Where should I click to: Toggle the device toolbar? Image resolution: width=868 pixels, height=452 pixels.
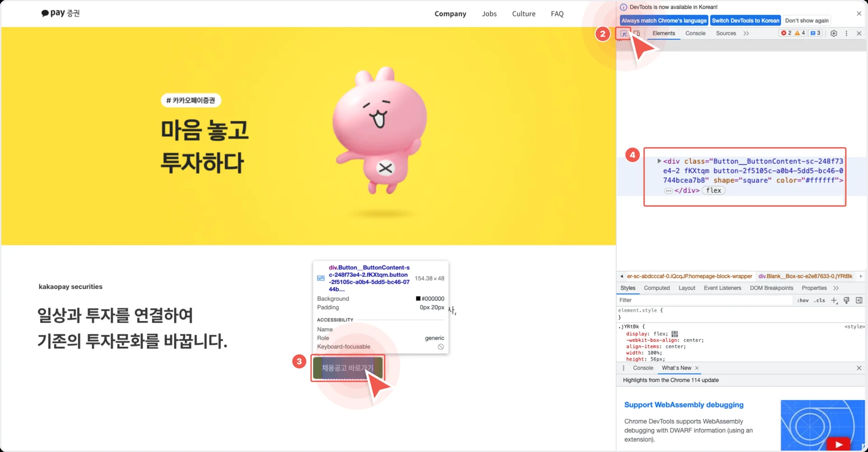coord(637,33)
